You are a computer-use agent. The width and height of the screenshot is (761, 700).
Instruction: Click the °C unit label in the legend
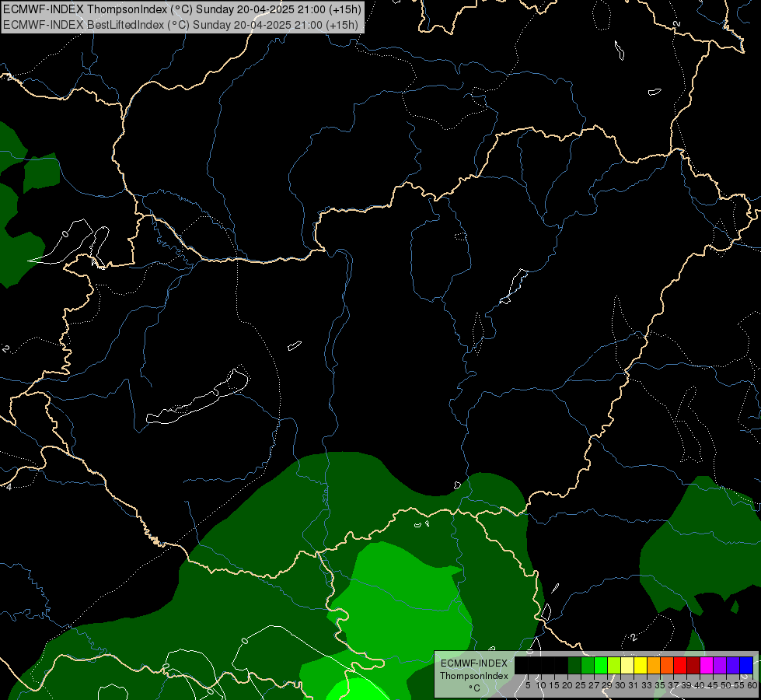[x=475, y=688]
